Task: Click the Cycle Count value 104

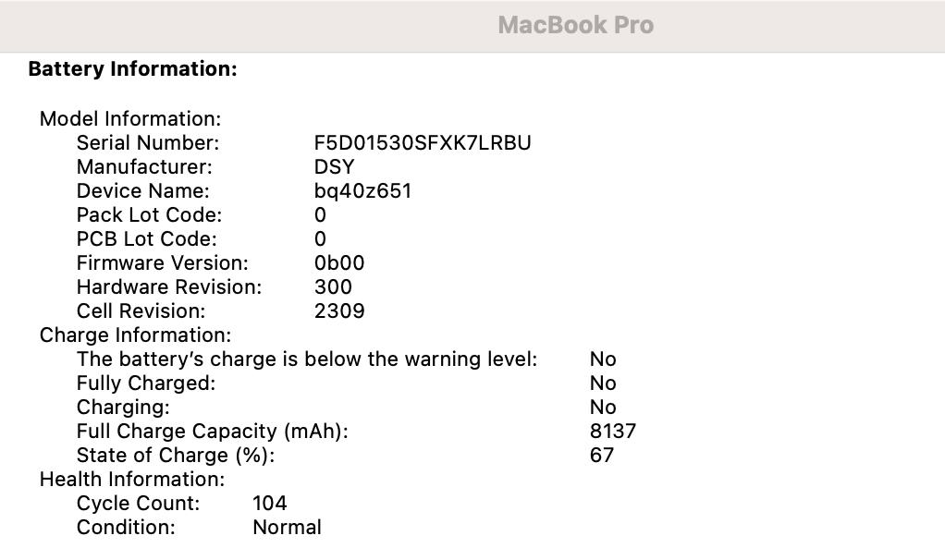Action: click(x=269, y=504)
